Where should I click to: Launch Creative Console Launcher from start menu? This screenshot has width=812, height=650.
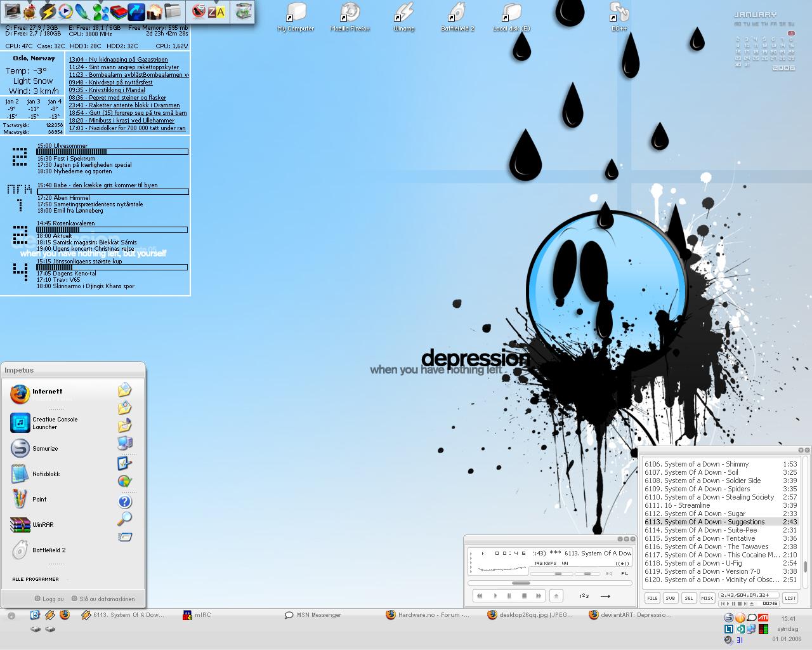[44, 423]
